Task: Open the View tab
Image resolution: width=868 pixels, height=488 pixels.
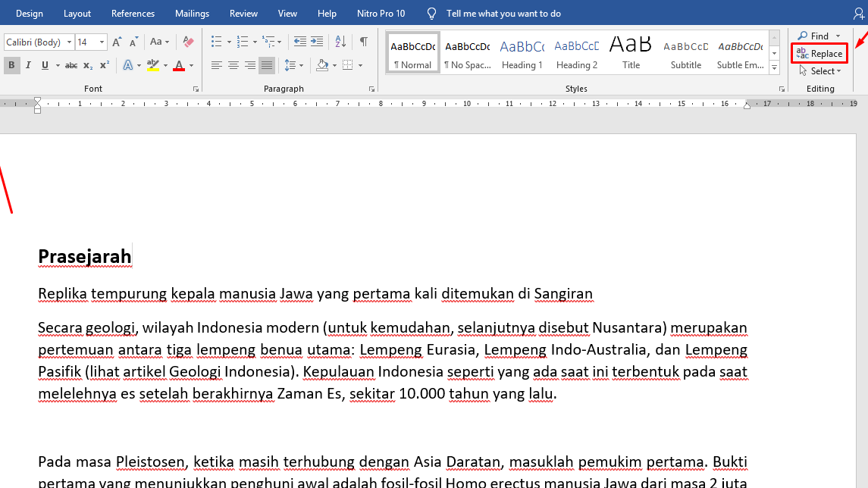Action: point(287,14)
